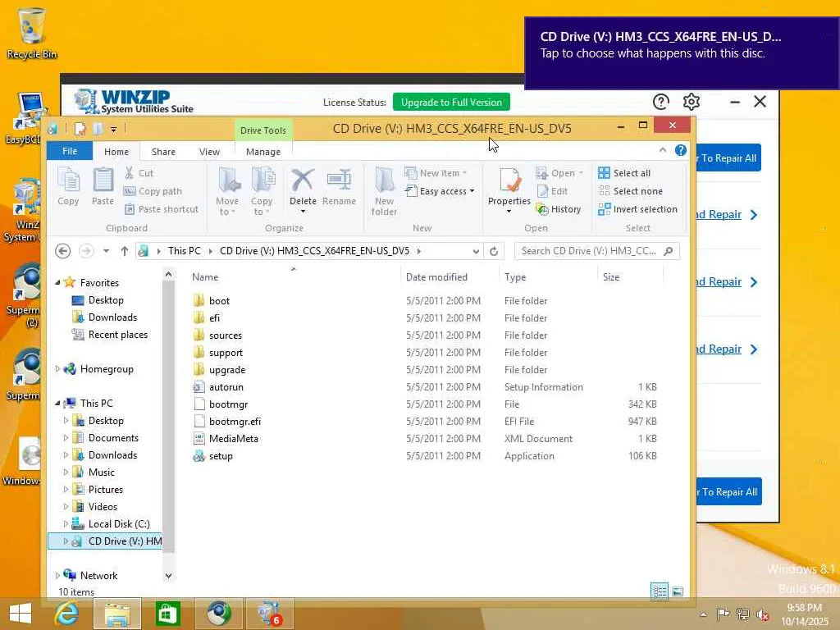Sort by the Type column header
Screen dimensions: 840x630
pos(546,277)
